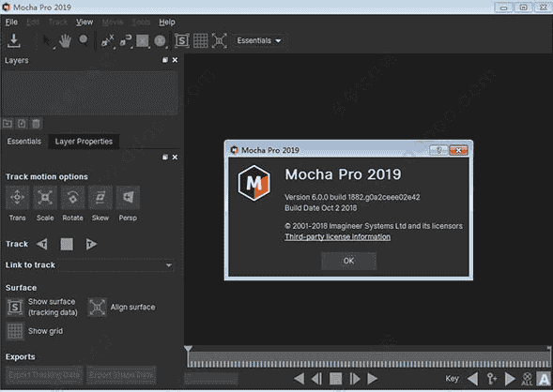This screenshot has height=392, width=553.
Task: Toggle Trans track motion option
Action: coord(17,198)
